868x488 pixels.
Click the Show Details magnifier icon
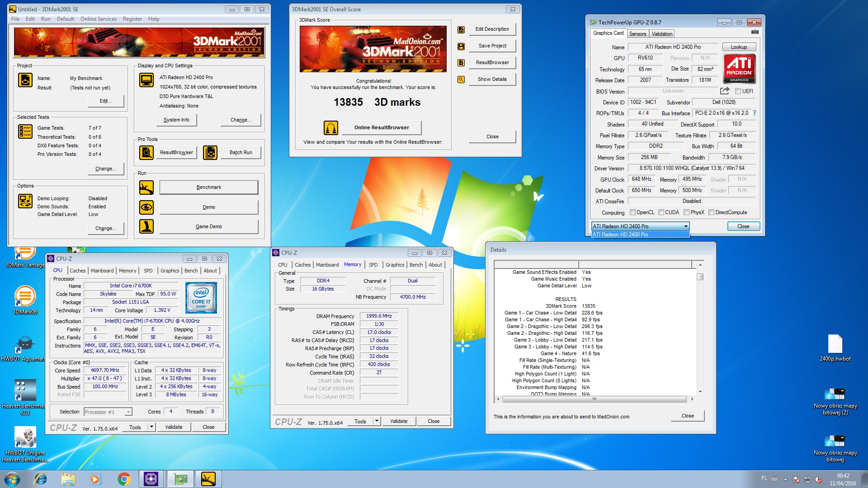point(461,80)
